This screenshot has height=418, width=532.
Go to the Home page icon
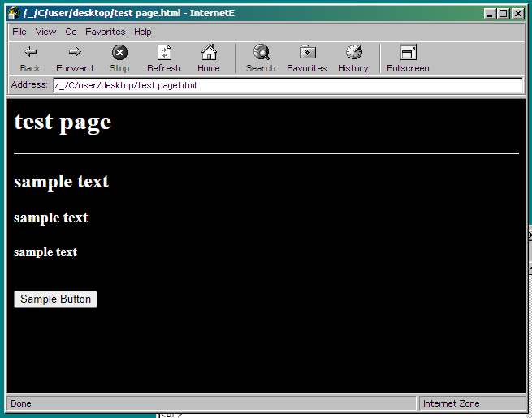209,58
